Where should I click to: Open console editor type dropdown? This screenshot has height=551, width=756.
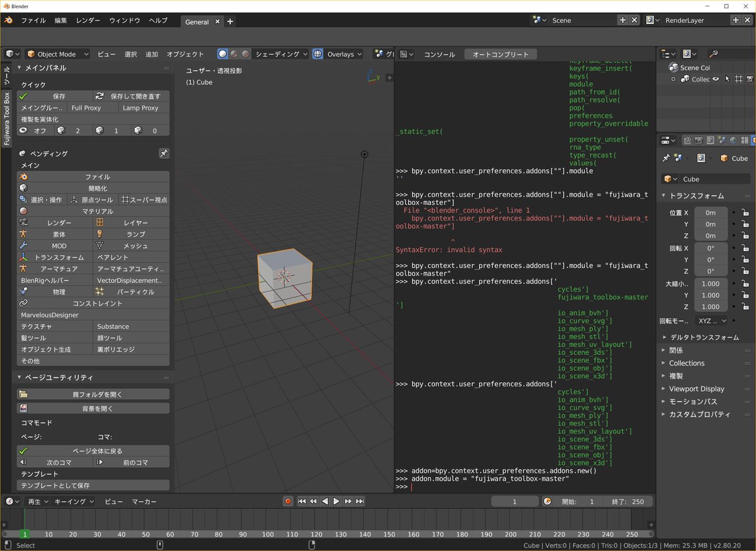click(406, 54)
